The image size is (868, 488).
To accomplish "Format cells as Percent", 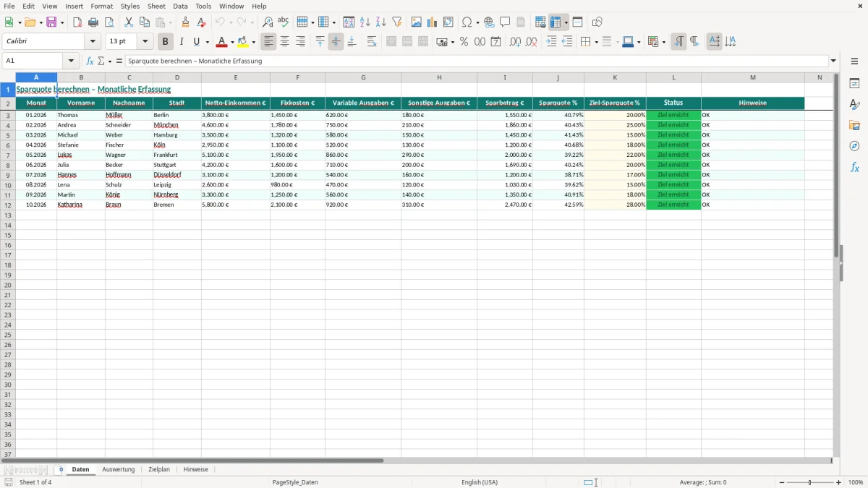I will pyautogui.click(x=464, y=42).
